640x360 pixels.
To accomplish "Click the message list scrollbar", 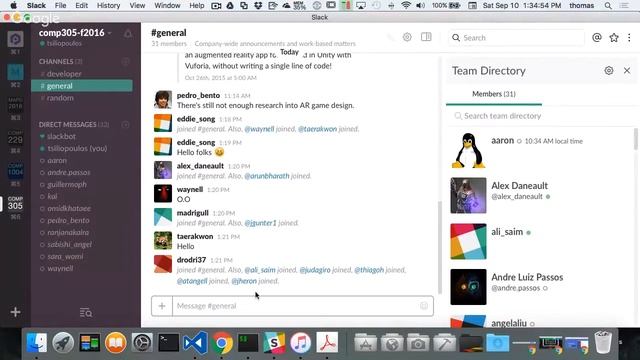I will [440, 247].
